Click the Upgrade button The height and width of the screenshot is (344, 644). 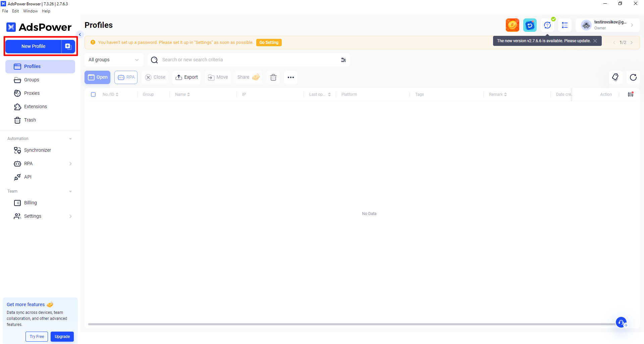62,337
